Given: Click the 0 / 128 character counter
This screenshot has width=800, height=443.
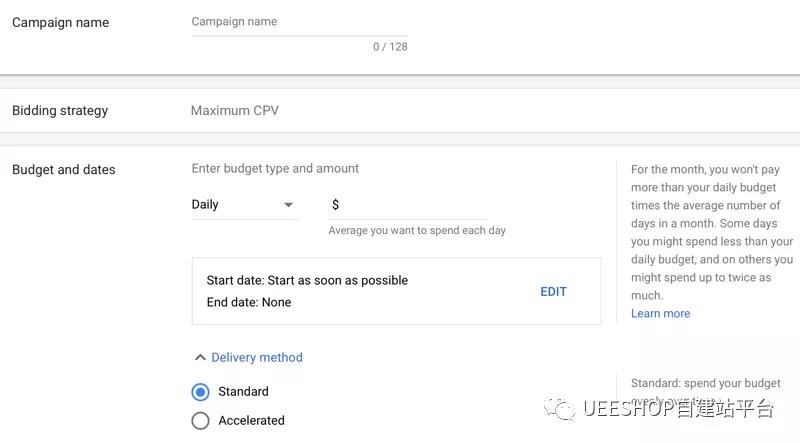Looking at the screenshot, I should (x=390, y=47).
